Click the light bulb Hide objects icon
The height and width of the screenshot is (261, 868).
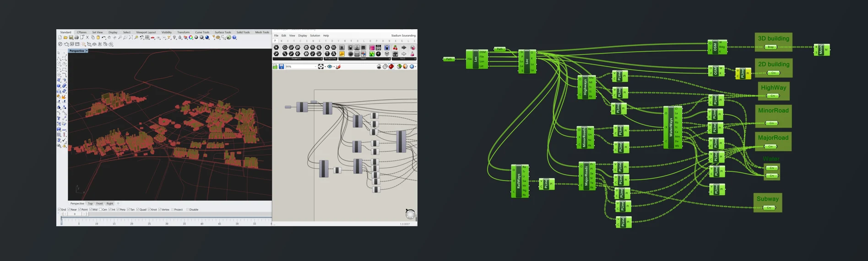pos(174,37)
